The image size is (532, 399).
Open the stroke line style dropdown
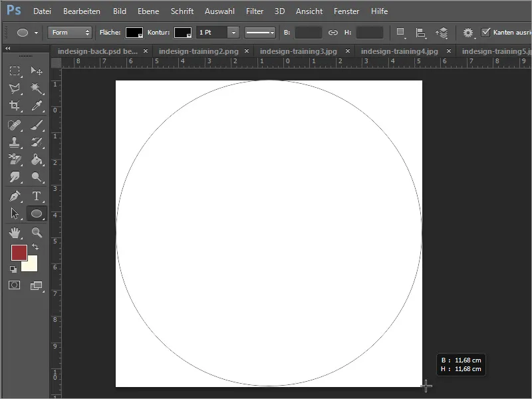[260, 33]
